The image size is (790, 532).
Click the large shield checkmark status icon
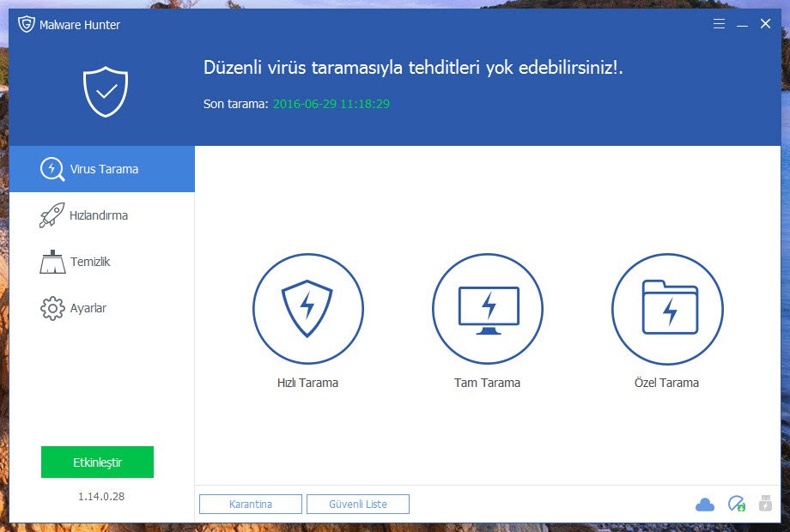pos(106,92)
